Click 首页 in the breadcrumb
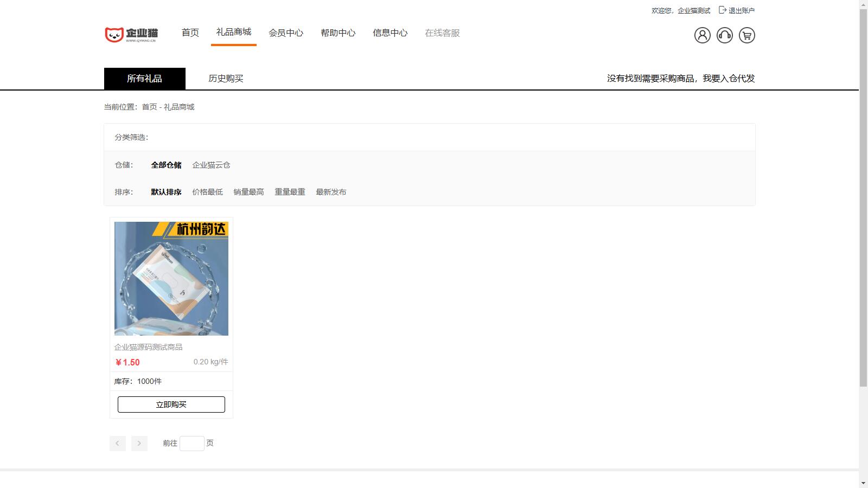The image size is (868, 488). (x=149, y=107)
